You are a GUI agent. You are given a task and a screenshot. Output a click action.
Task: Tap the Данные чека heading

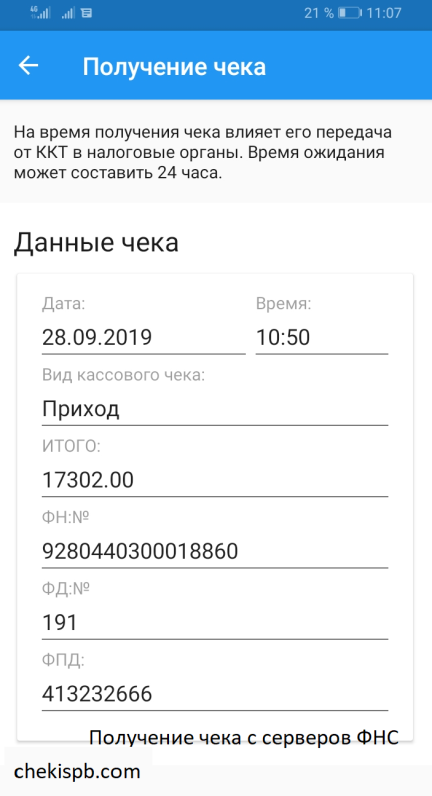tap(96, 243)
